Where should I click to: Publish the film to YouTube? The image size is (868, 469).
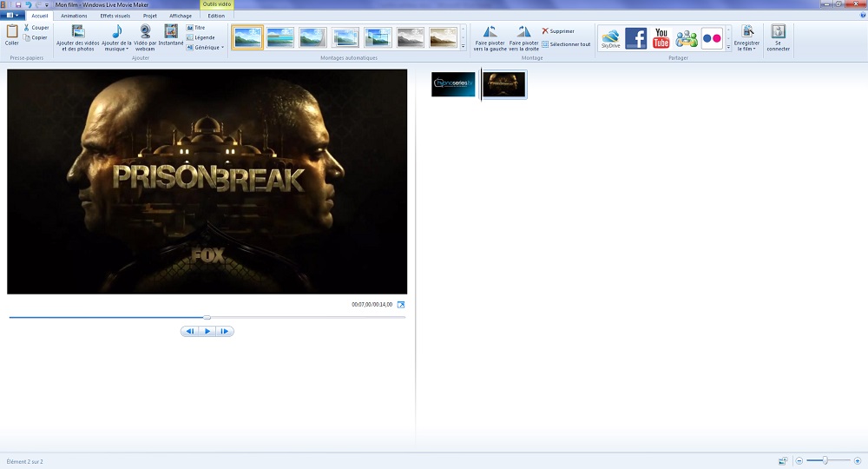[661, 38]
